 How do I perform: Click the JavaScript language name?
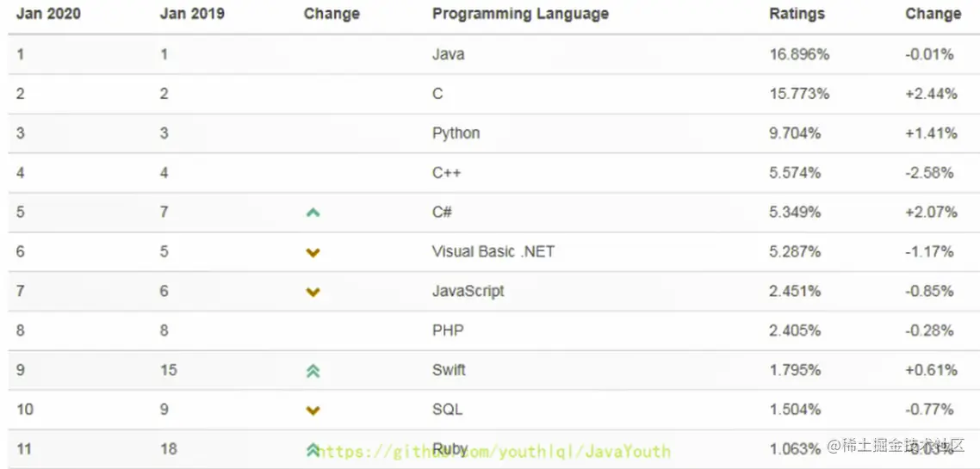(x=468, y=291)
